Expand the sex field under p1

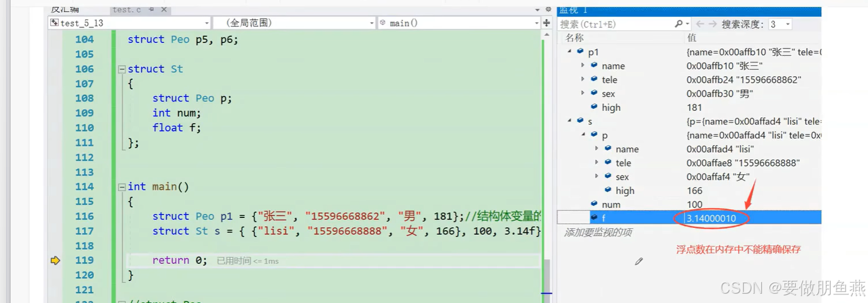pos(582,93)
